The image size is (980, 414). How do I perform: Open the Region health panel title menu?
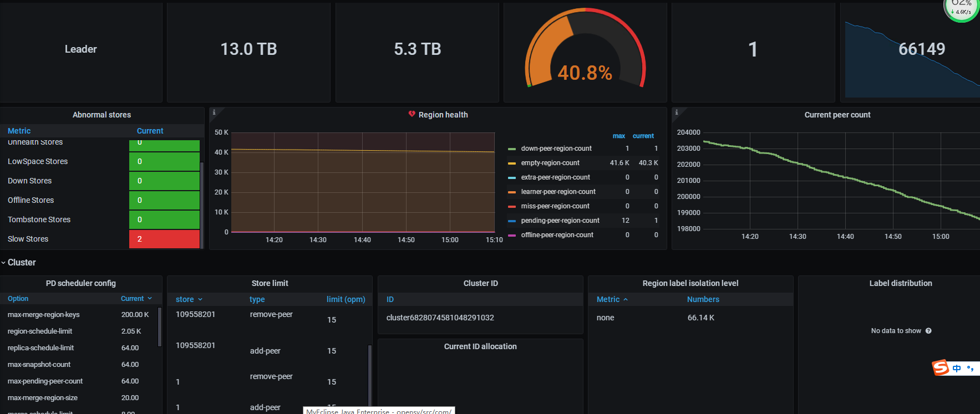point(443,115)
